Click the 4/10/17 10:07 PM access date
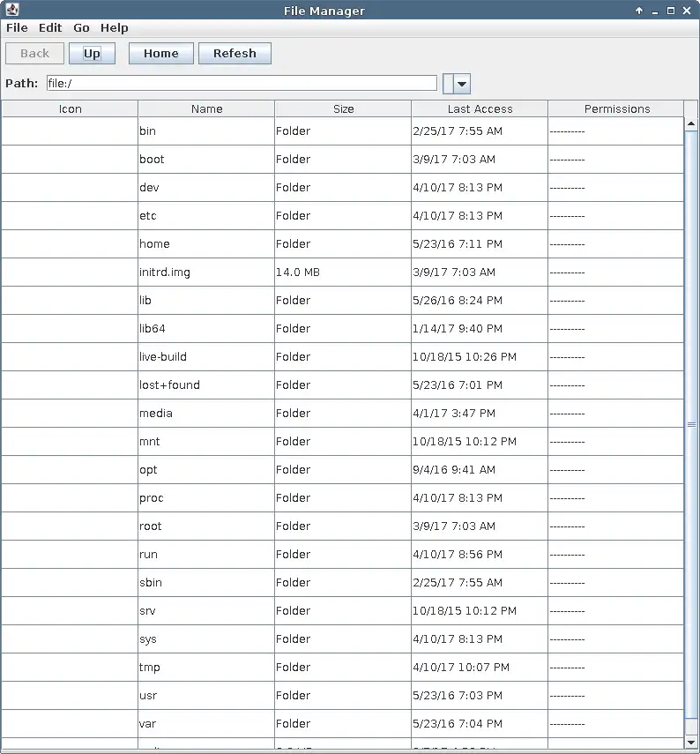The image size is (700, 754). tap(461, 668)
